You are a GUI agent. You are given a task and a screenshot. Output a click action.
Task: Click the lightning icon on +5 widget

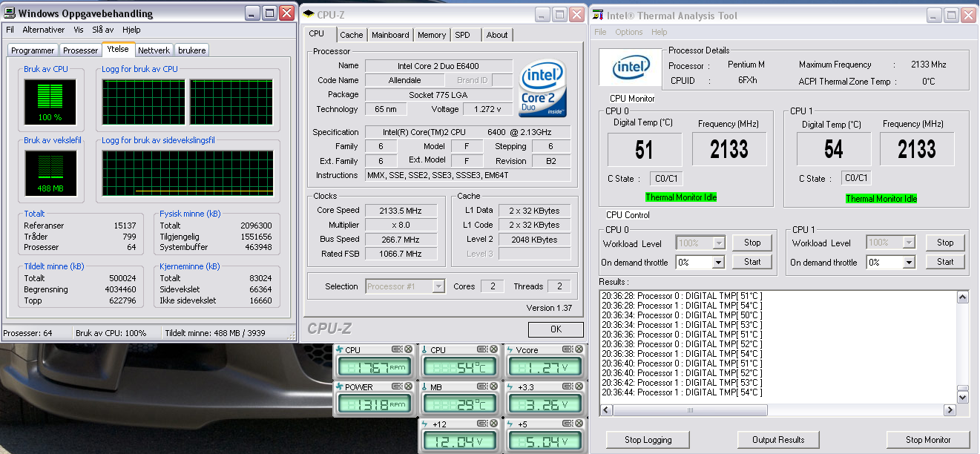point(510,424)
